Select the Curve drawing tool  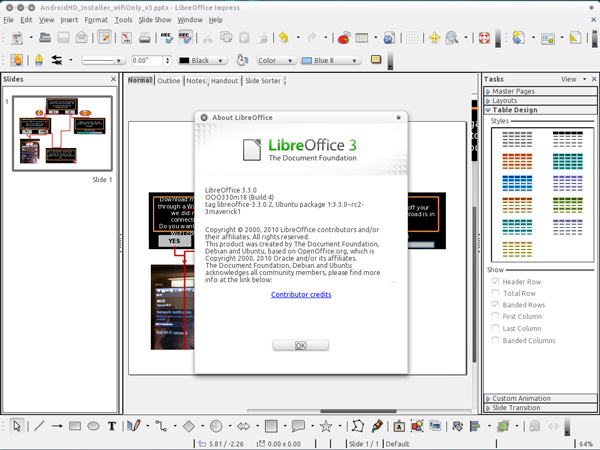134,426
